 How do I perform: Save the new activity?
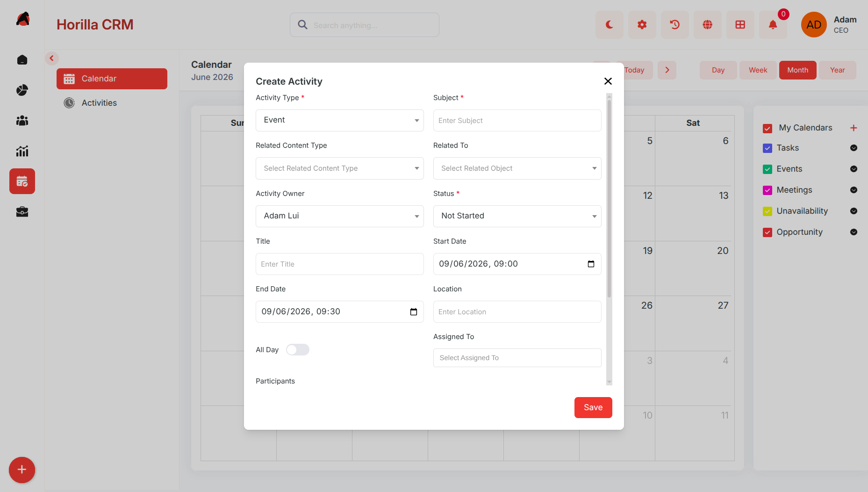593,407
